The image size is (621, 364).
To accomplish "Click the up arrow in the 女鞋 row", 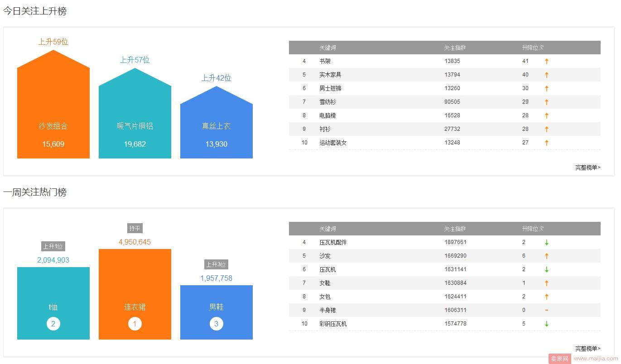I will [x=547, y=283].
